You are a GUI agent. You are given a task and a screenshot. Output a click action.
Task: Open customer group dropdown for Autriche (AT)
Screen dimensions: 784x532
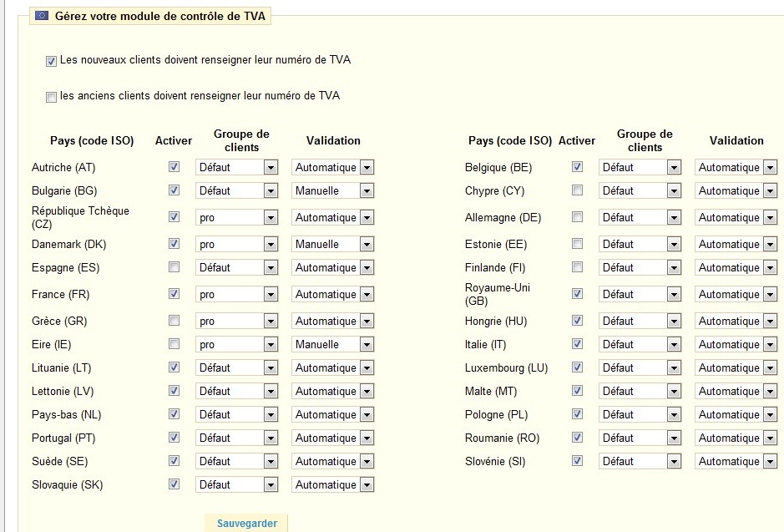pos(236,167)
